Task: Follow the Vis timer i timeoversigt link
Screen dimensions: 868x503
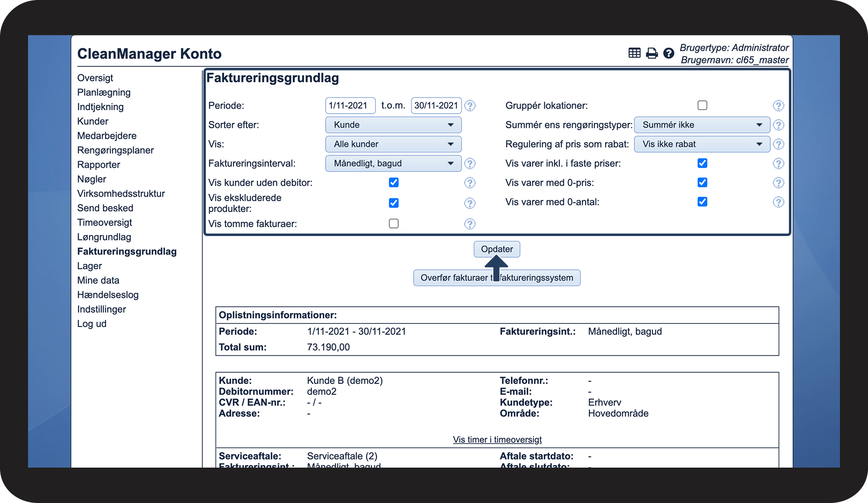Action: pos(497,440)
